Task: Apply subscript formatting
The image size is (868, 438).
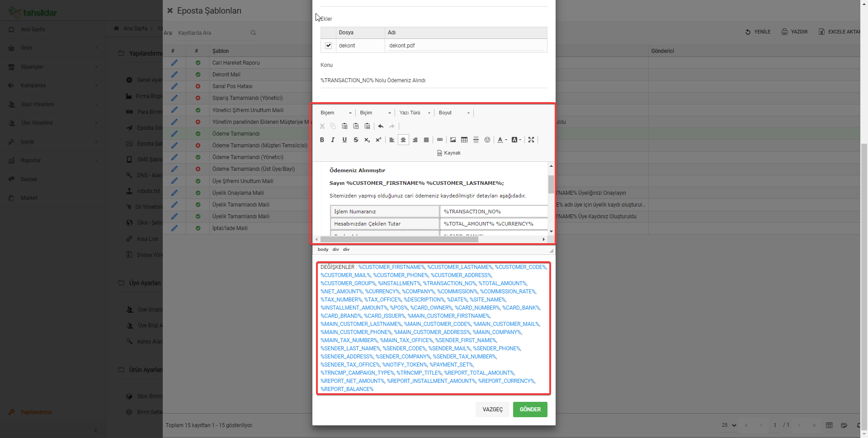Action: coord(367,140)
